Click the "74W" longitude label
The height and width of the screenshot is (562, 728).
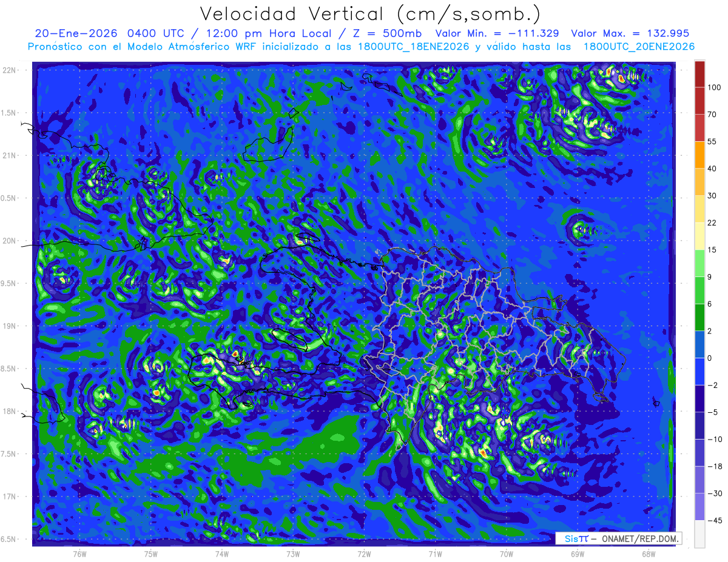(x=222, y=554)
